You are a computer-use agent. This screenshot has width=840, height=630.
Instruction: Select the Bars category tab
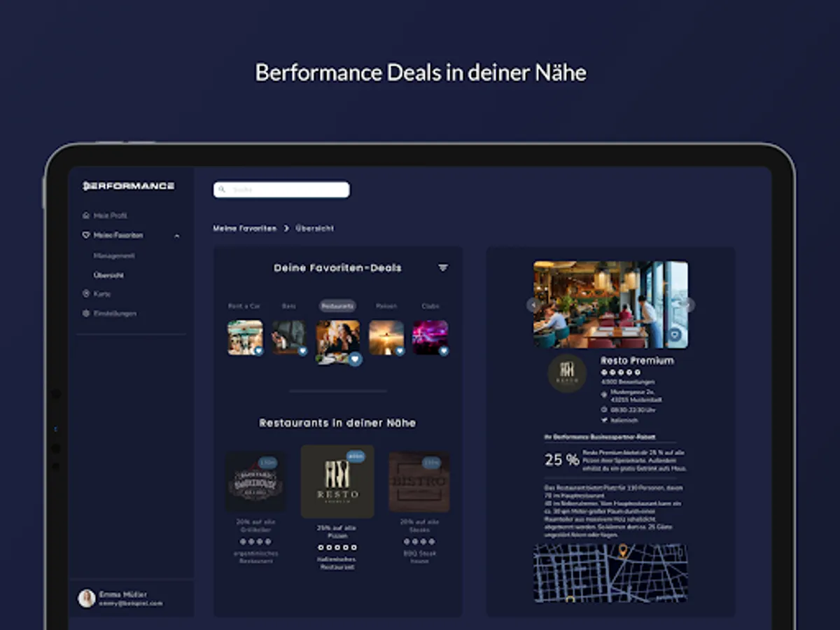click(289, 306)
